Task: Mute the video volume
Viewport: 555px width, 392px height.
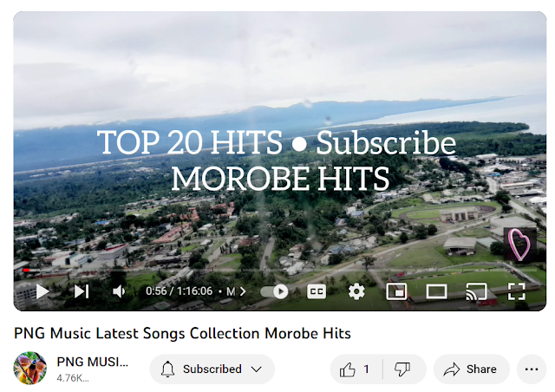Action: 119,291
